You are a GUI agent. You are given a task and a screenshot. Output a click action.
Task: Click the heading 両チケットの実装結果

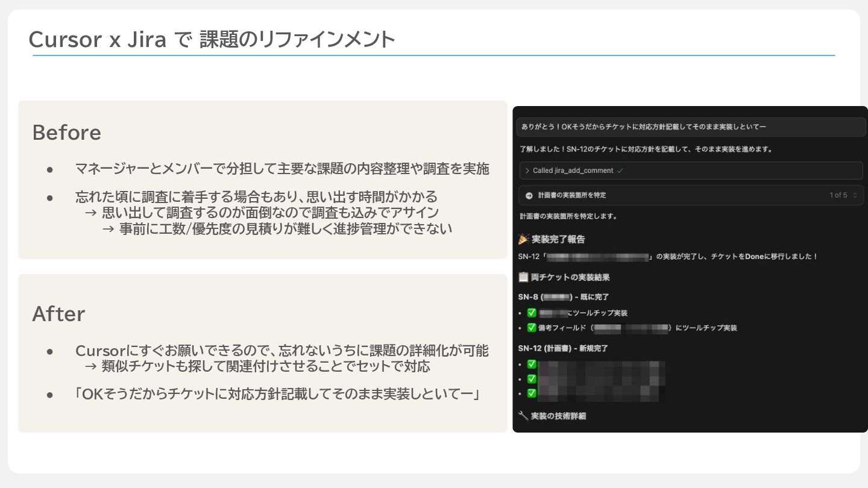coord(570,277)
